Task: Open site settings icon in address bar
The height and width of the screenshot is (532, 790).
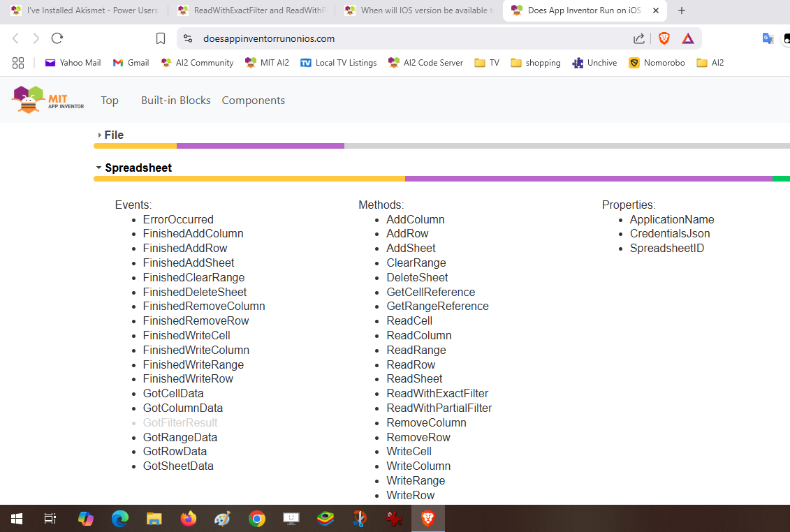Action: [x=188, y=38]
